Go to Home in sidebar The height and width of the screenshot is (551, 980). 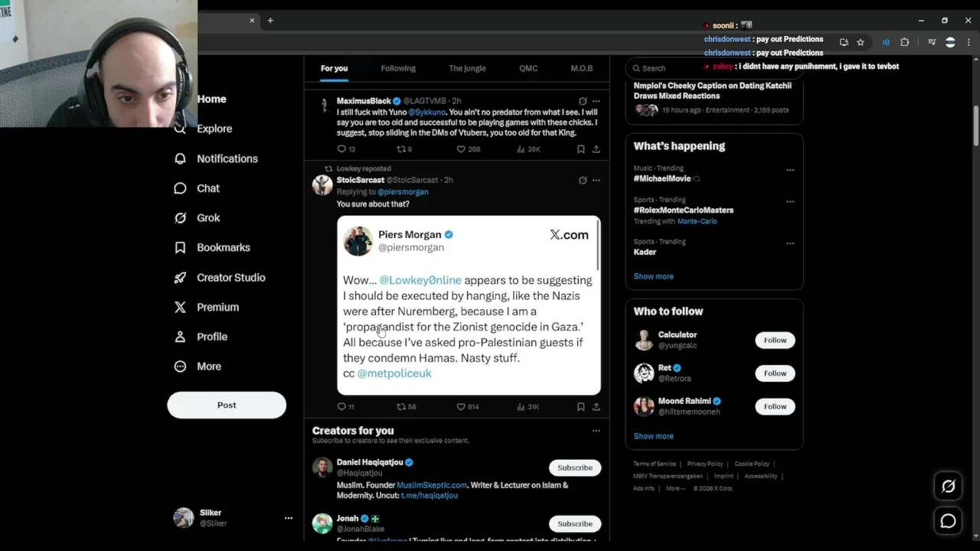pyautogui.click(x=211, y=99)
